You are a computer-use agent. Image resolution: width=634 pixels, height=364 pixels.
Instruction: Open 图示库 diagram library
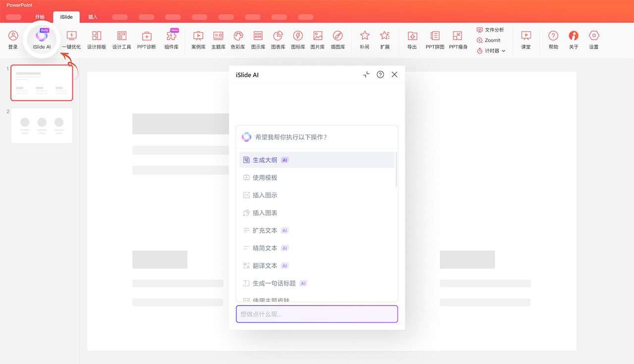point(258,40)
